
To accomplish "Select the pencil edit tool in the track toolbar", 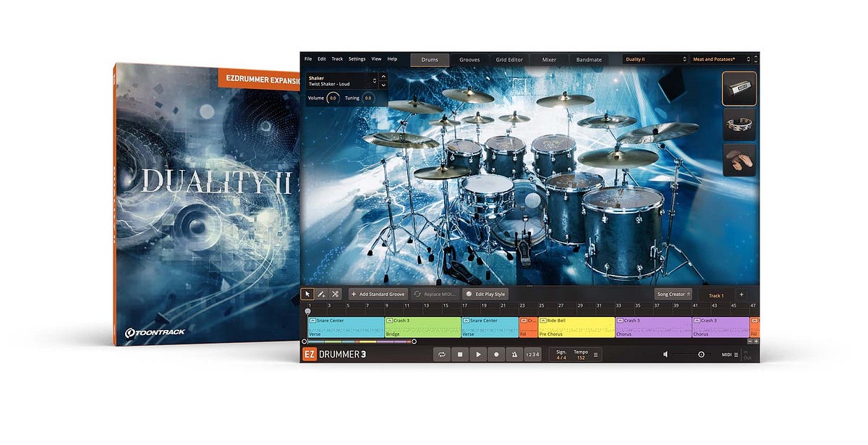I will pyautogui.click(x=321, y=294).
